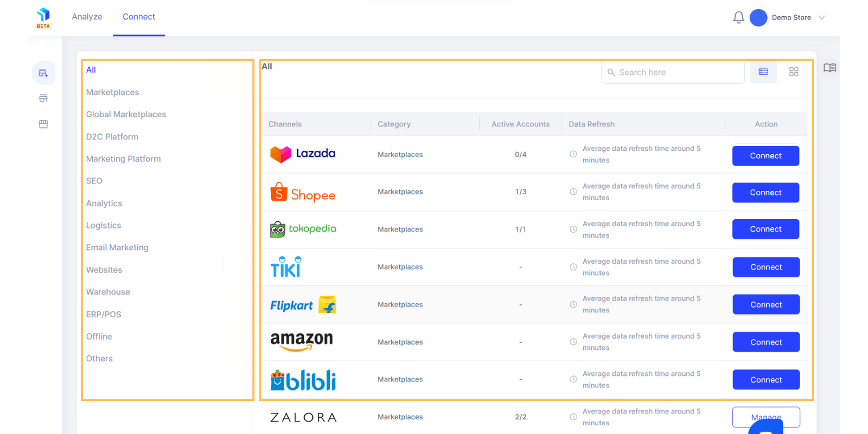Select the All category filter

(91, 70)
